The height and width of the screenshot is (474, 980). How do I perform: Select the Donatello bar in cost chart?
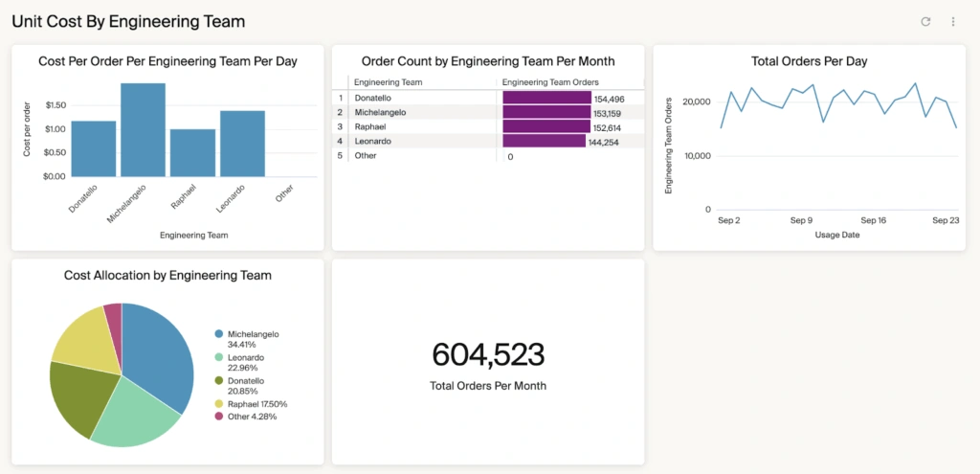[x=93, y=148]
